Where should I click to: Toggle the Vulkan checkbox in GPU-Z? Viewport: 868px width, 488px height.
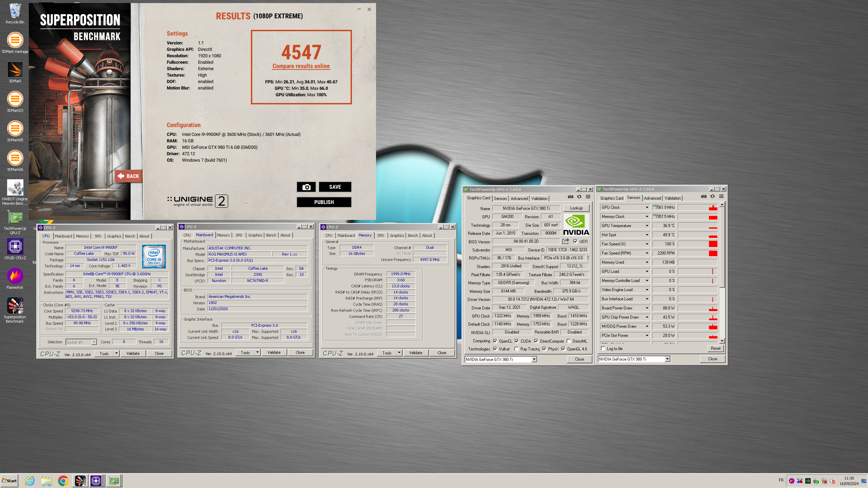[495, 349]
